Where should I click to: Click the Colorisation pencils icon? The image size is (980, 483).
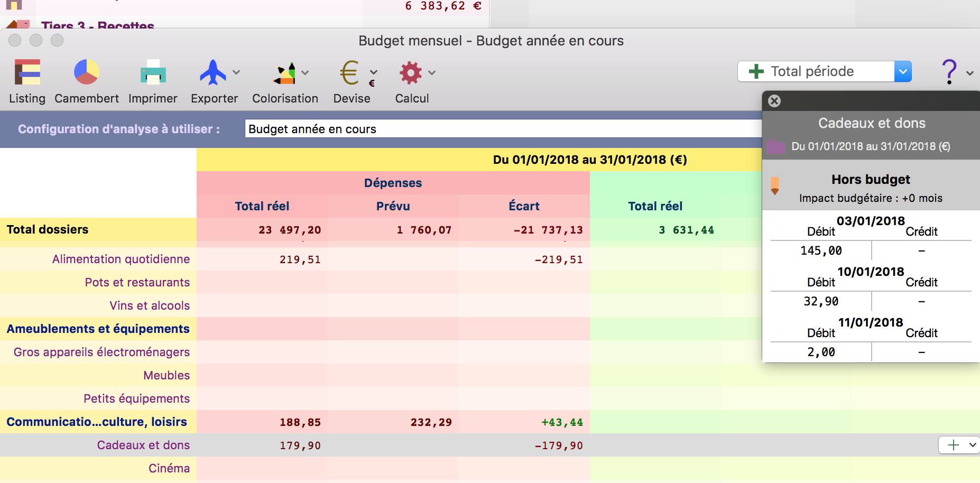pos(285,73)
